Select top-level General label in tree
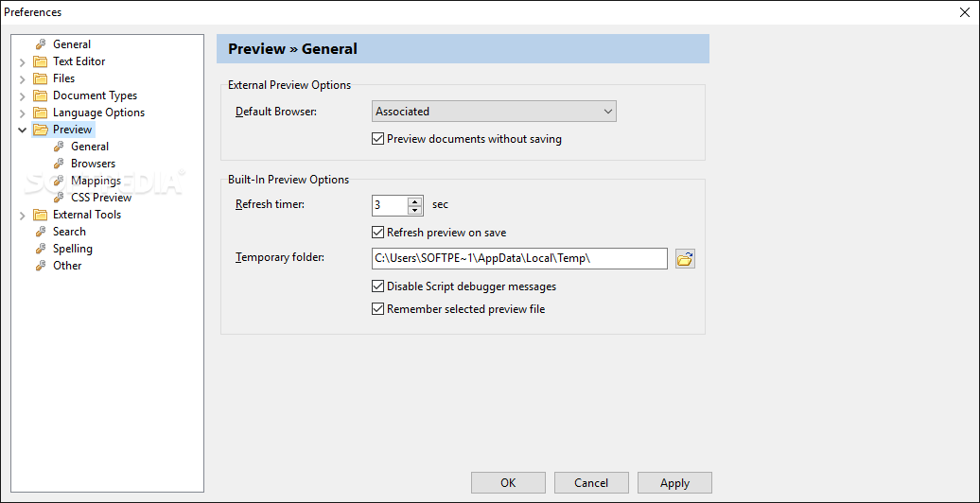980x503 pixels. click(72, 44)
